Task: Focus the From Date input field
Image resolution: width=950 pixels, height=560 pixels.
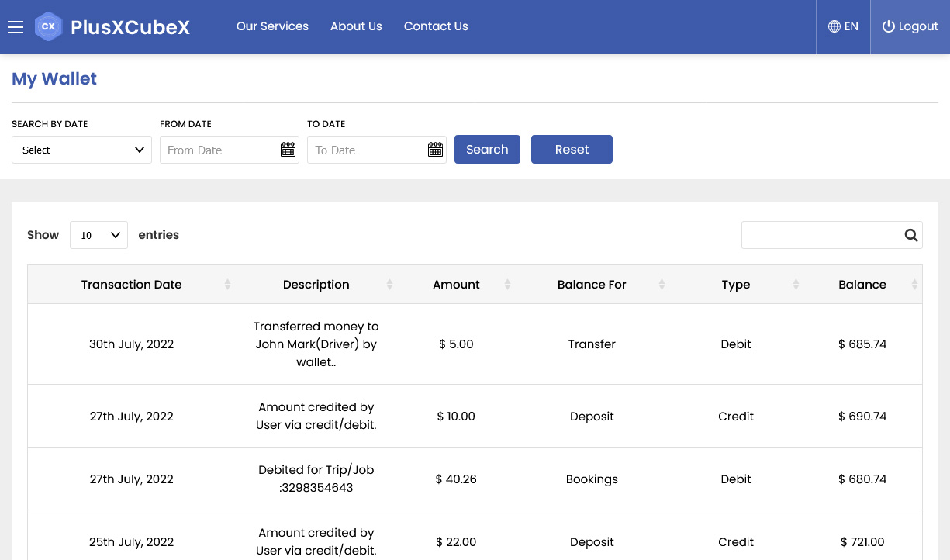Action: click(220, 150)
